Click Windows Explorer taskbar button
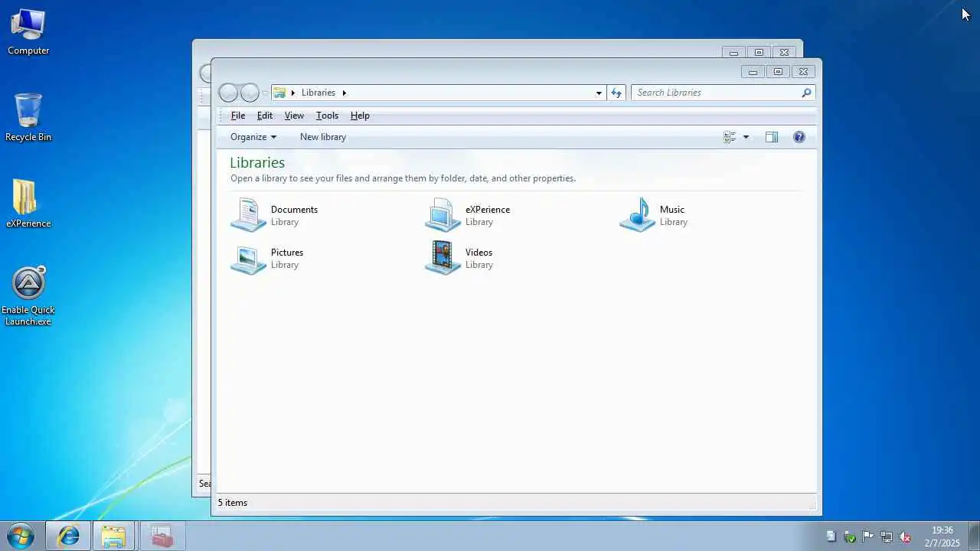The height and width of the screenshot is (551, 980). (113, 536)
